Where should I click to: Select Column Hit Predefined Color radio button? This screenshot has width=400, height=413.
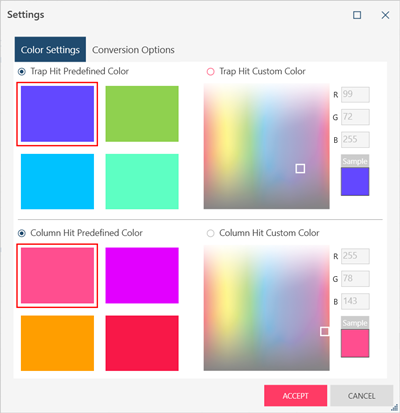22,233
